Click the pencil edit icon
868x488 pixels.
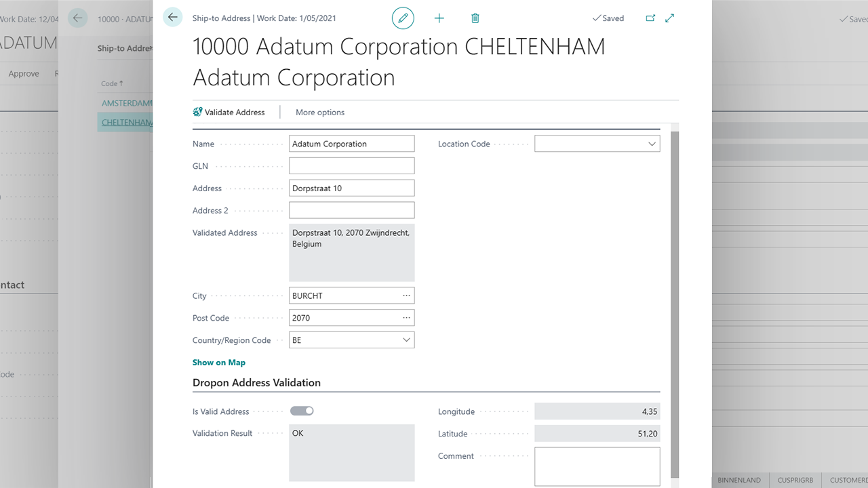403,18
